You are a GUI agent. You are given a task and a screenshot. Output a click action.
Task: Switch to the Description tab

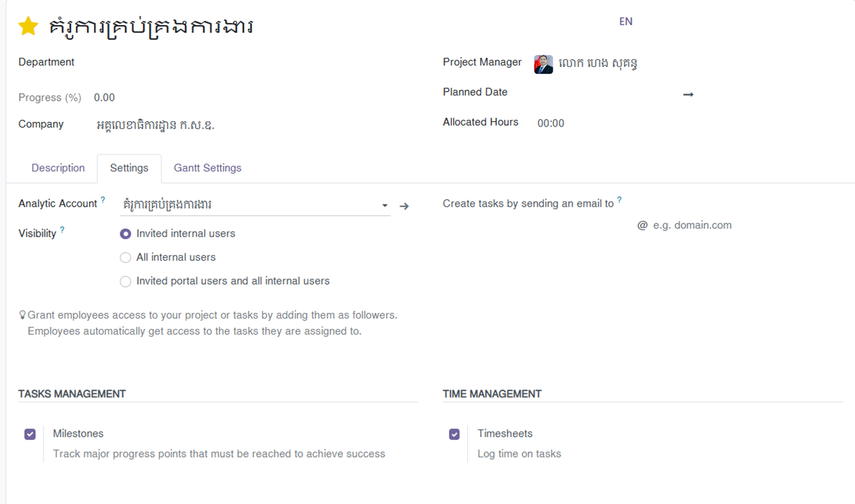(58, 168)
